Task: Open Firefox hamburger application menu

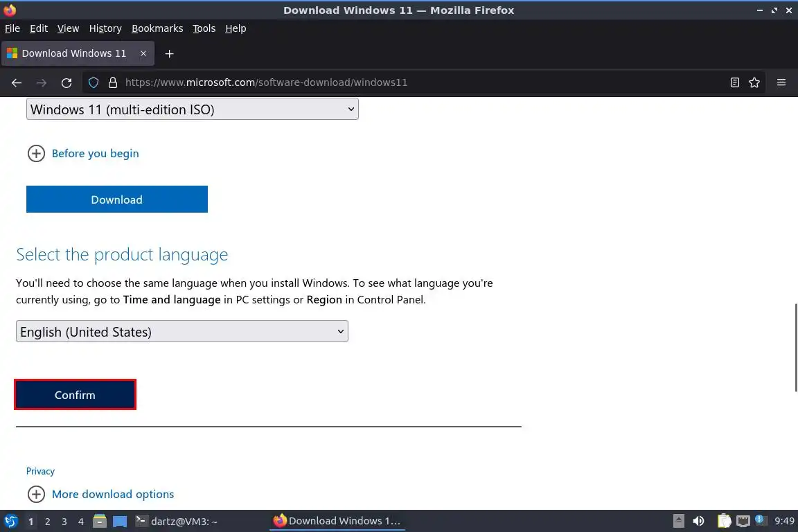Action: [781, 82]
